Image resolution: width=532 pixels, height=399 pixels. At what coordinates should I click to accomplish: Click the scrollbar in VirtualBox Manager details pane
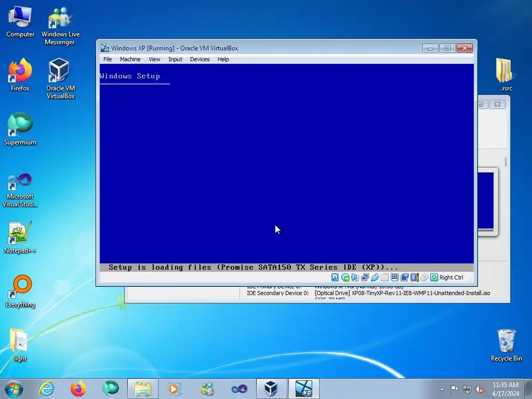coord(506,162)
